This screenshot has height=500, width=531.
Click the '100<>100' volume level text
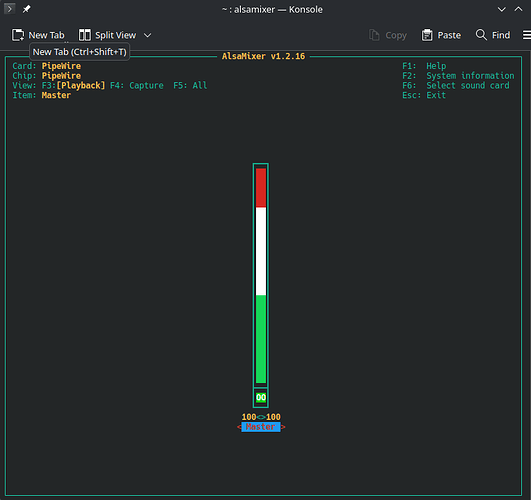pyautogui.click(x=261, y=417)
